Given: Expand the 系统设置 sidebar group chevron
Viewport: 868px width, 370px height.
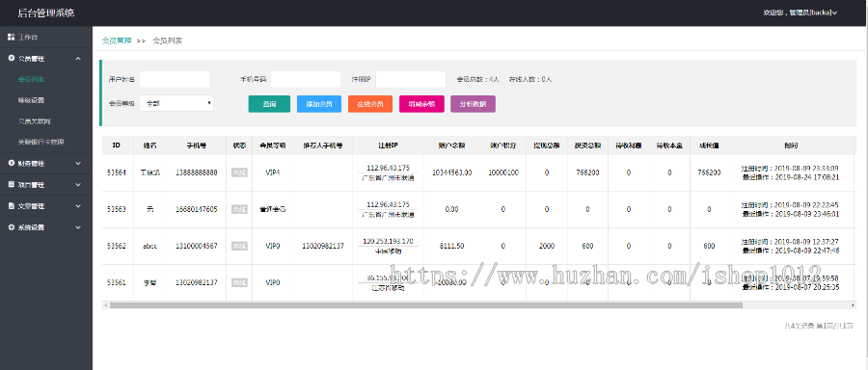Looking at the screenshot, I should point(78,227).
